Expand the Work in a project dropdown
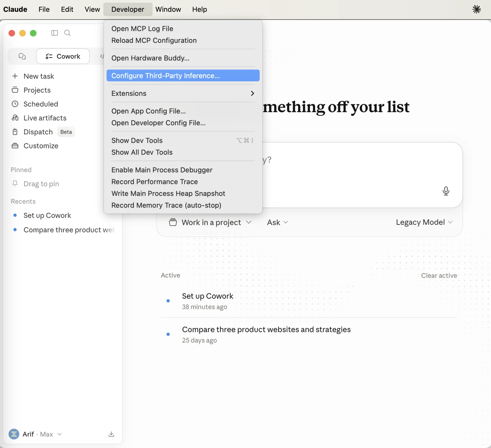The image size is (491, 448). point(211,222)
